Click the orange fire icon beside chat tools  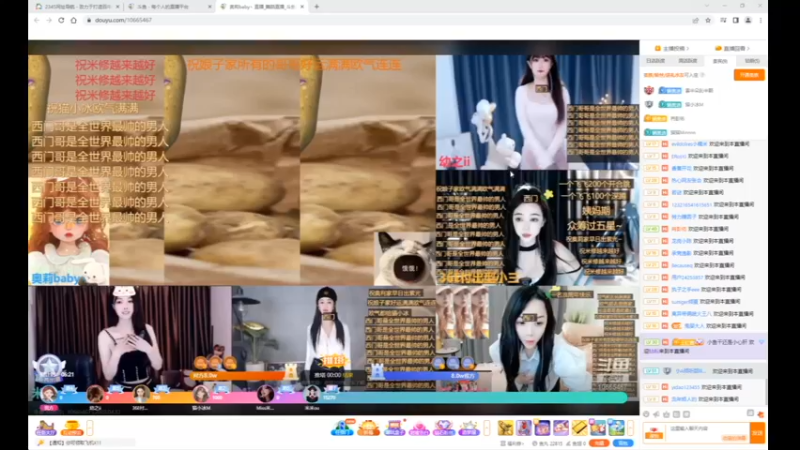point(760,414)
